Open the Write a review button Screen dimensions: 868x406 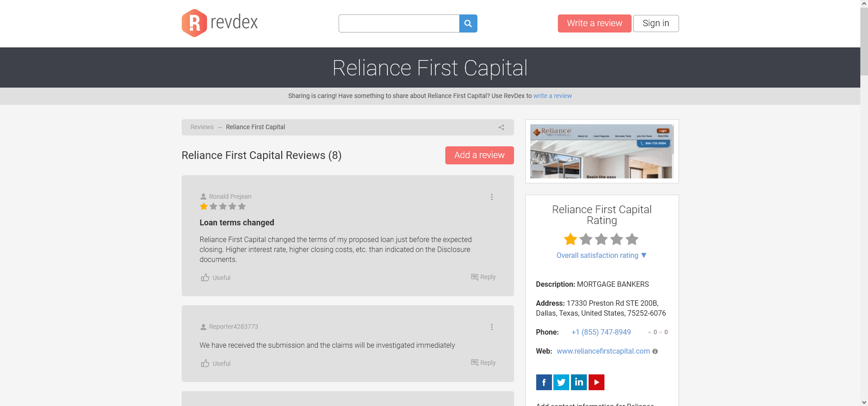click(594, 23)
